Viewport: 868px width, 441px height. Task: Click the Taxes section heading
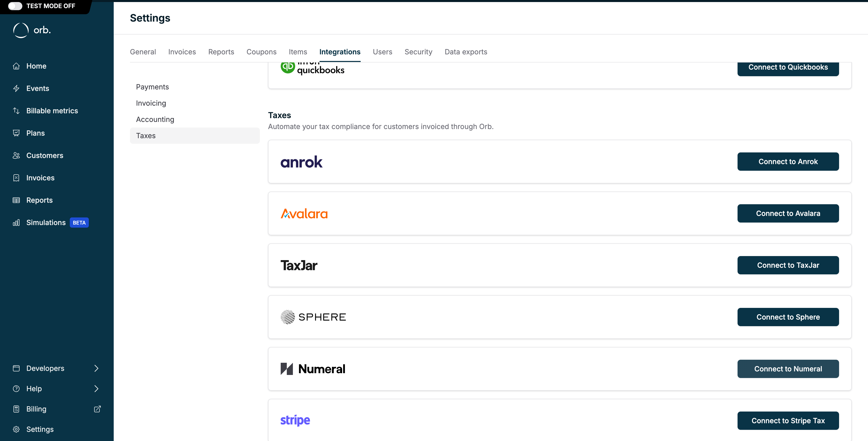(x=279, y=115)
